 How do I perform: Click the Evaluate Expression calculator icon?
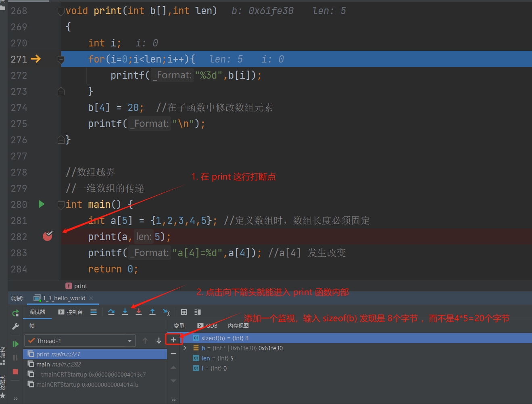tap(184, 312)
